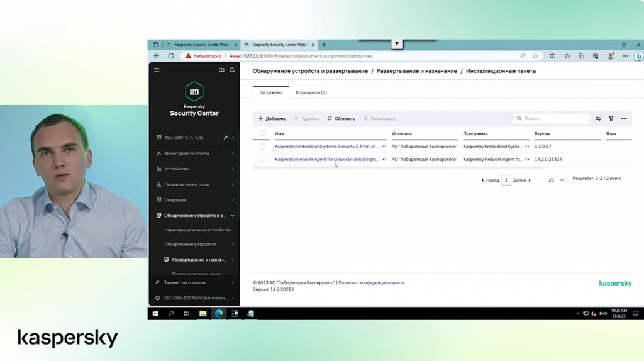This screenshot has width=644, height=361.
Task: Click the Небезопасно security warning
Action: 204,56
